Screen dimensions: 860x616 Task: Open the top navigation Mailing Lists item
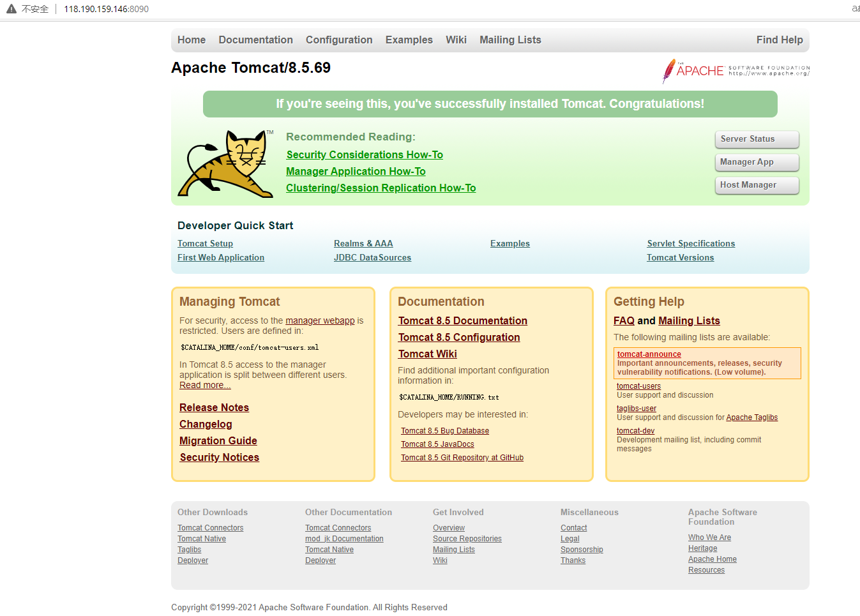510,40
